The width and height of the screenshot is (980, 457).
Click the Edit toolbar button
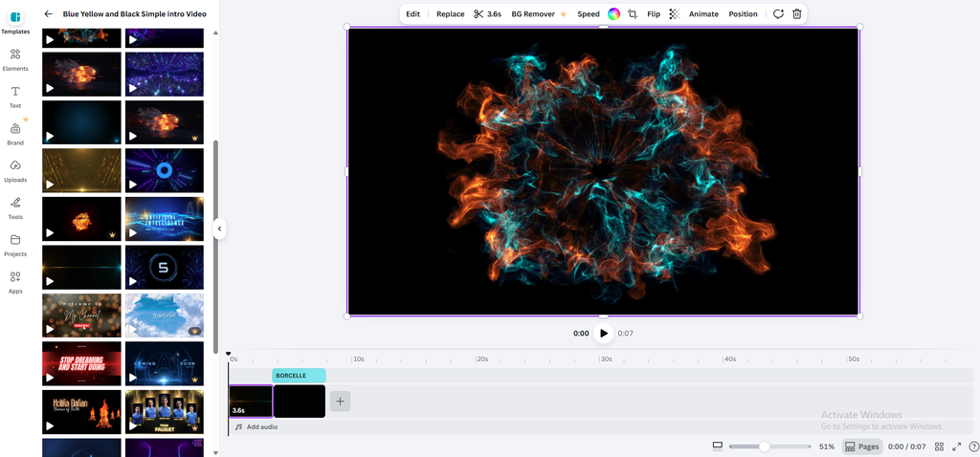(413, 13)
